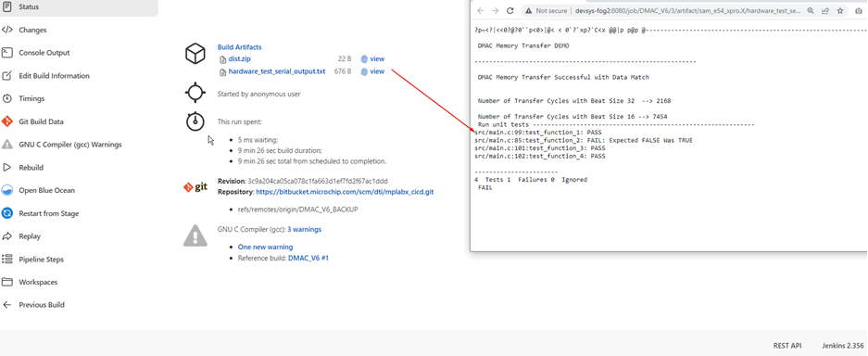The width and height of the screenshot is (868, 356).
Task: Open the REST API footer link
Action: (787, 345)
